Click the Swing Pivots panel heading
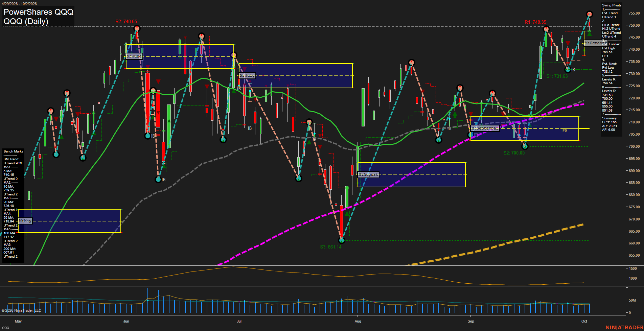This screenshot has width=644, height=331. coord(612,5)
